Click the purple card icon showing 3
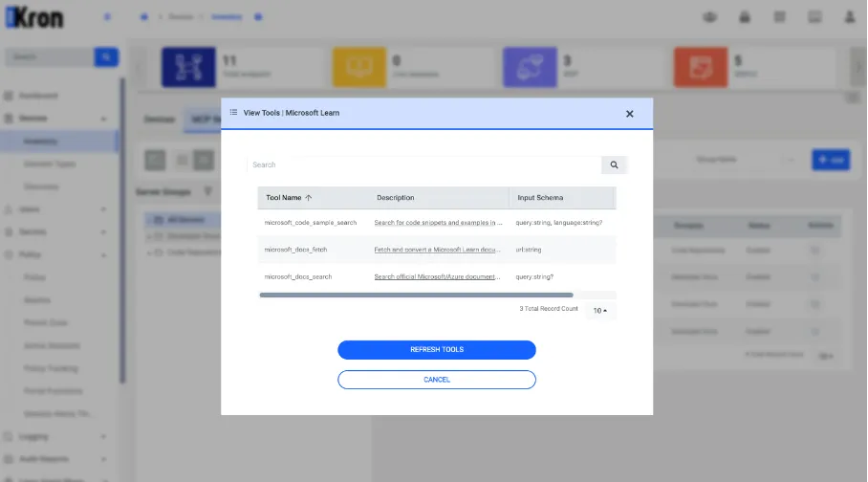Viewport: 868px width, 482px height. point(530,67)
